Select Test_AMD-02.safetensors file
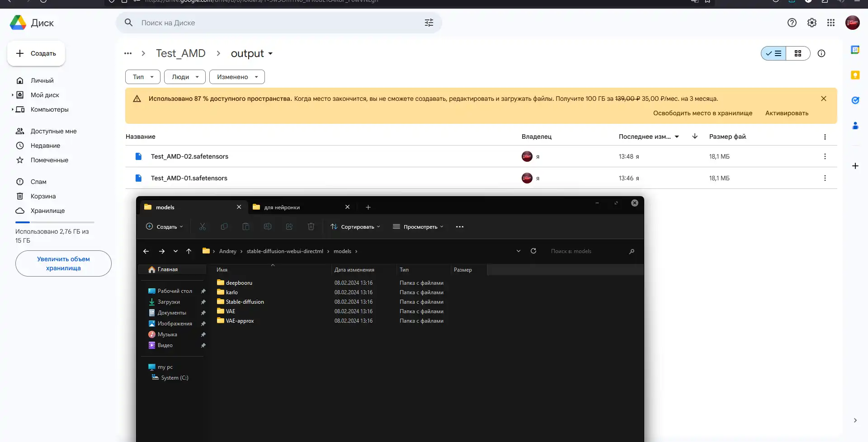Viewport: 868px width, 442px height. point(481,156)
